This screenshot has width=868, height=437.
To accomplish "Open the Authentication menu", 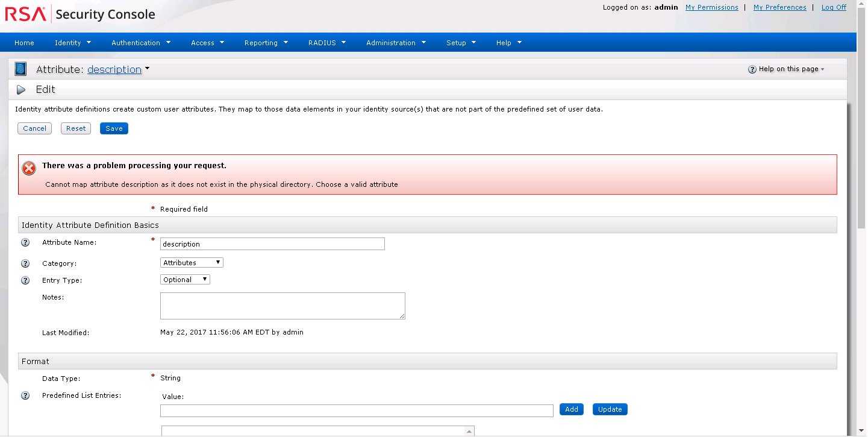I will tap(141, 43).
